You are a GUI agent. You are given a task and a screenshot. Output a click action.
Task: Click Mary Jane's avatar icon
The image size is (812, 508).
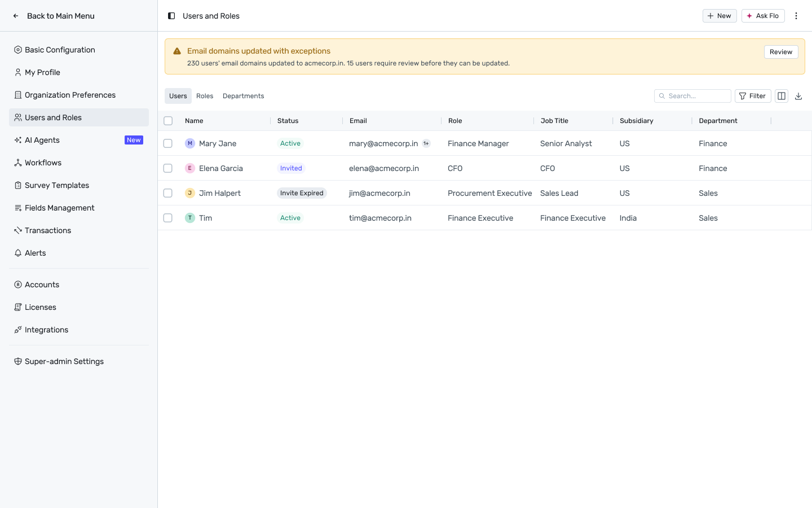click(x=190, y=143)
